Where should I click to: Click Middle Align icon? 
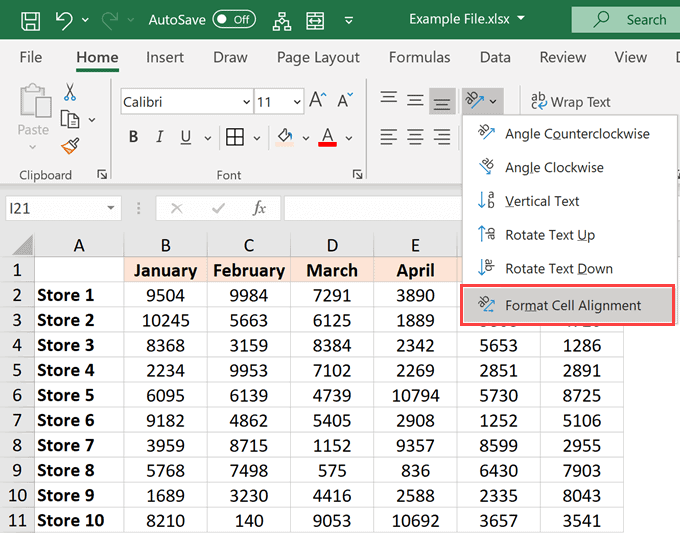coord(415,101)
